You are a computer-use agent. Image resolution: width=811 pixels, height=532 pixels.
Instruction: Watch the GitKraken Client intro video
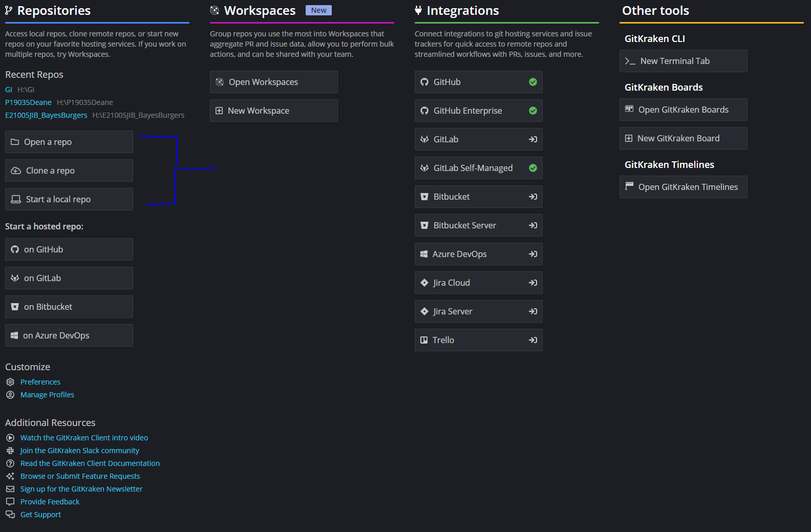point(84,438)
